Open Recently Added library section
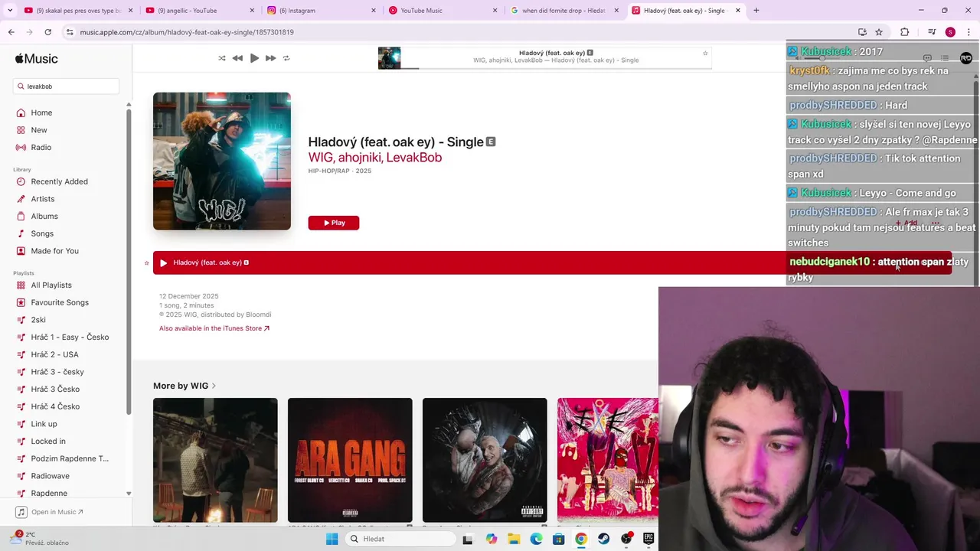This screenshot has width=980, height=551. coord(59,181)
